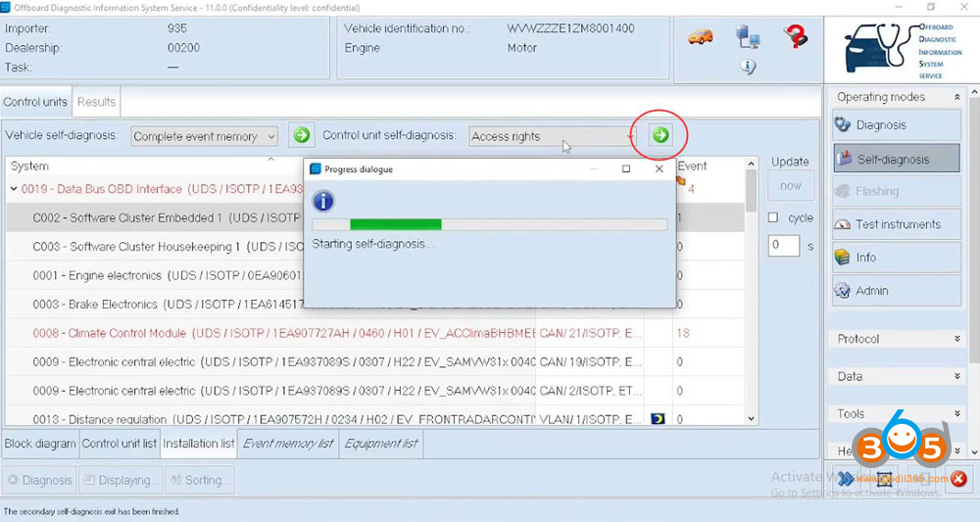980x522 pixels.
Task: Click the cycle seconds input field
Action: pyautogui.click(x=783, y=245)
